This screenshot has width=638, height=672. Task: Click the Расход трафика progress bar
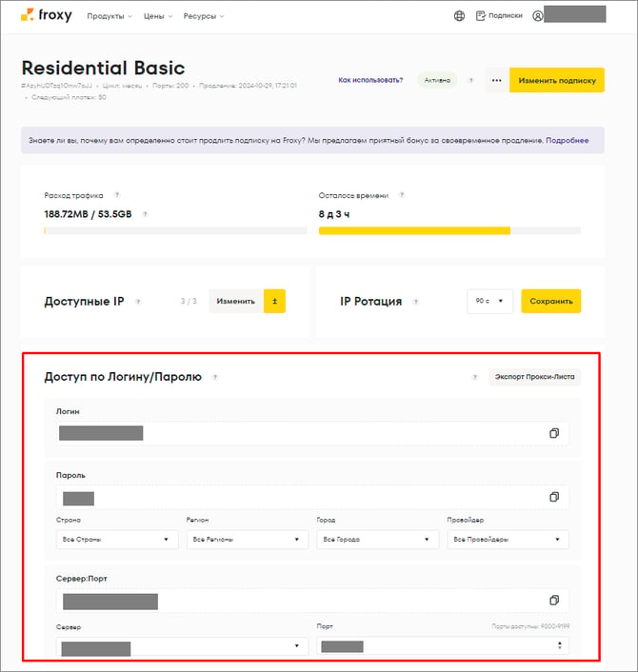[175, 231]
